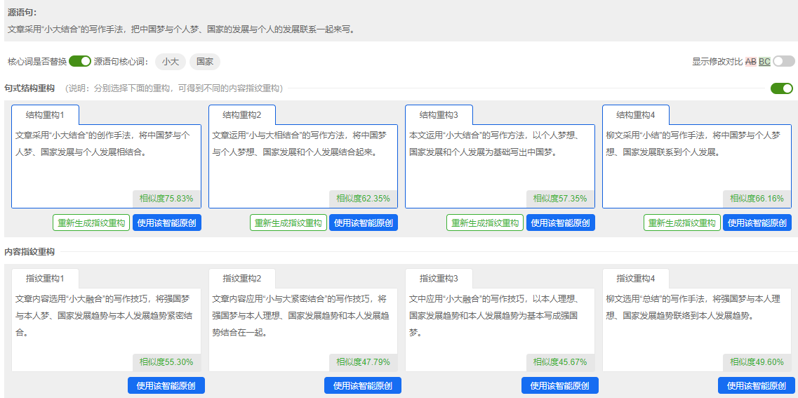Toggle the 核心词是否替换 switch
The width and height of the screenshot is (798, 398).
pos(80,62)
